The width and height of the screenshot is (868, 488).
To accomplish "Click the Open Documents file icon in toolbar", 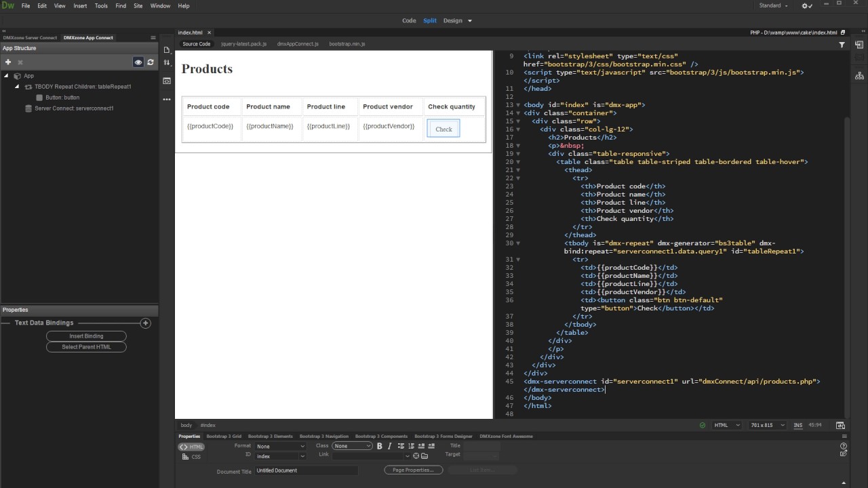I will [x=167, y=50].
